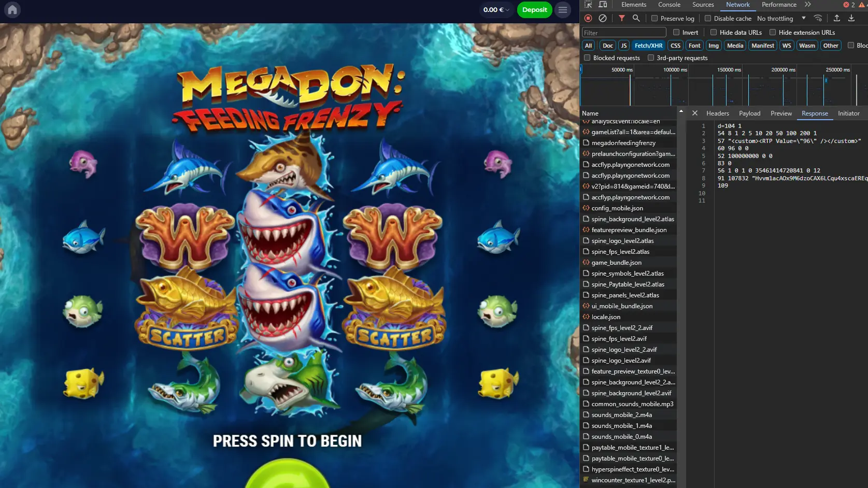868x488 pixels.
Task: Check Hide extension URLs
Action: pyautogui.click(x=773, y=32)
